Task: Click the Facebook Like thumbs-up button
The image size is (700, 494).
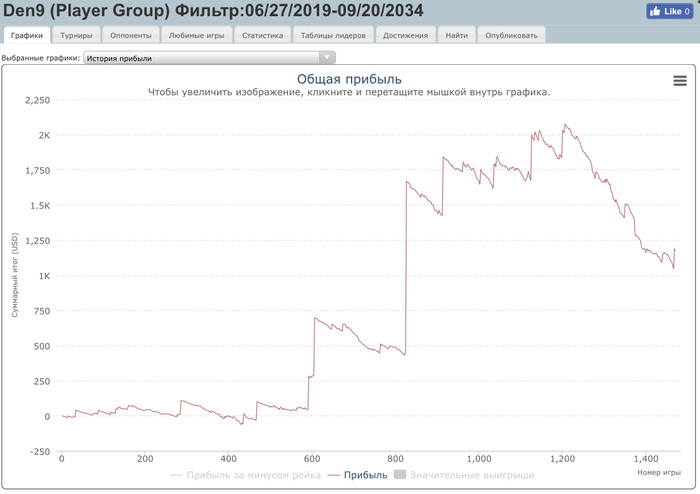Action: (669, 11)
